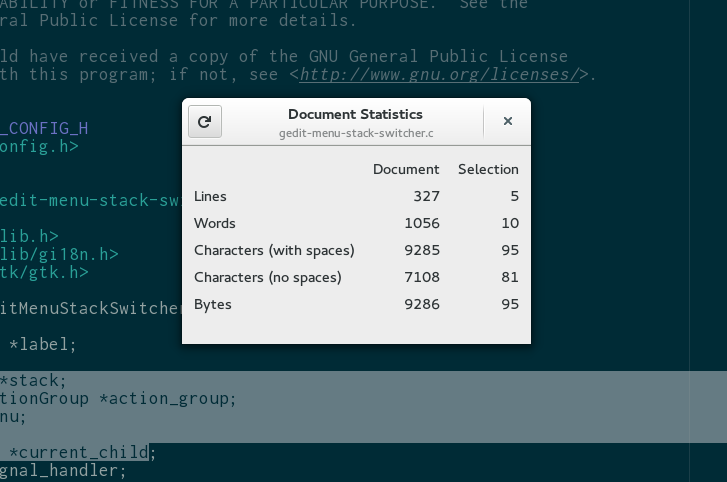The image size is (727, 482).
Task: Click the selection lines value 5
Action: coord(514,196)
